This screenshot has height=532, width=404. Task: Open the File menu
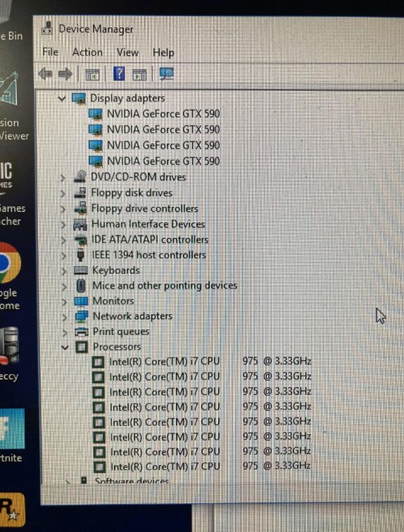point(50,52)
